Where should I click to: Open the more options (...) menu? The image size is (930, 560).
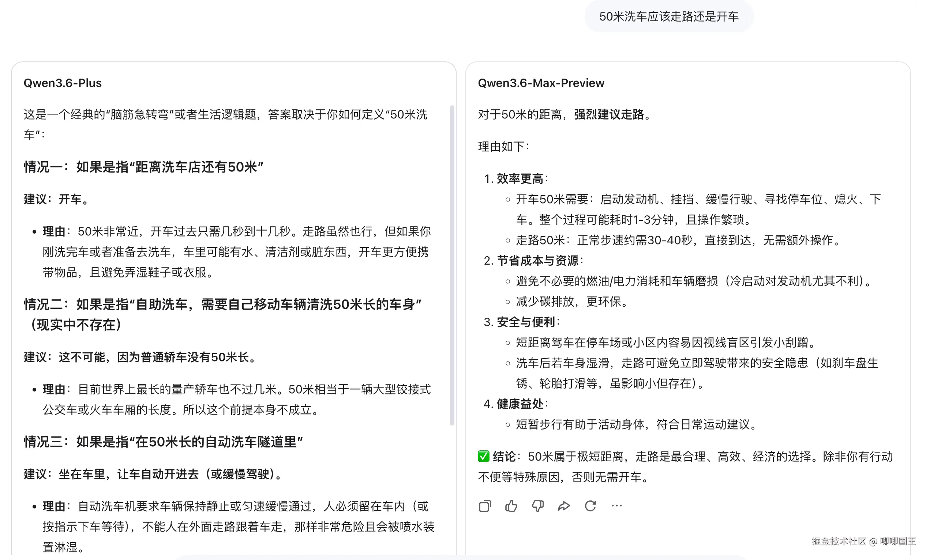click(x=617, y=506)
